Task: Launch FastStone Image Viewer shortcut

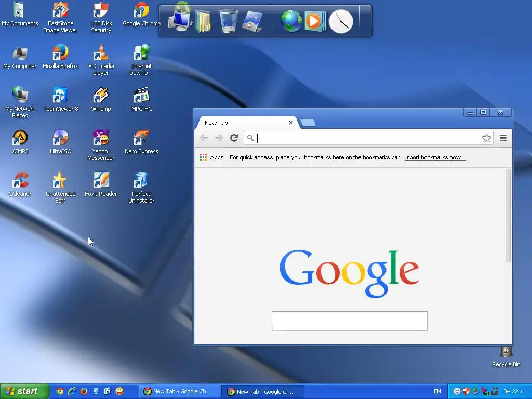Action: [x=60, y=17]
